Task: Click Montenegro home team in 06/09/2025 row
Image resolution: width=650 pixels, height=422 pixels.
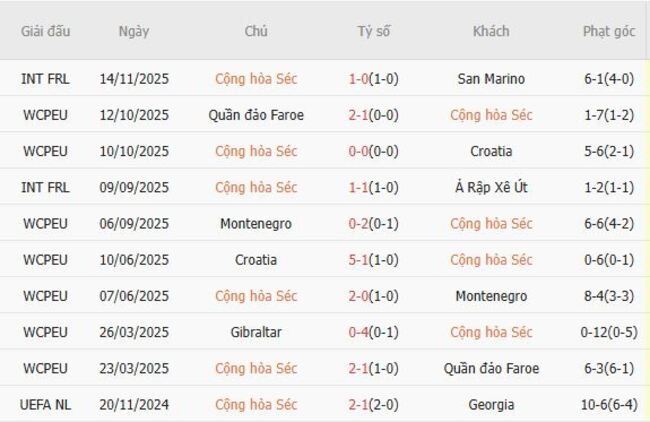Action: click(x=256, y=224)
